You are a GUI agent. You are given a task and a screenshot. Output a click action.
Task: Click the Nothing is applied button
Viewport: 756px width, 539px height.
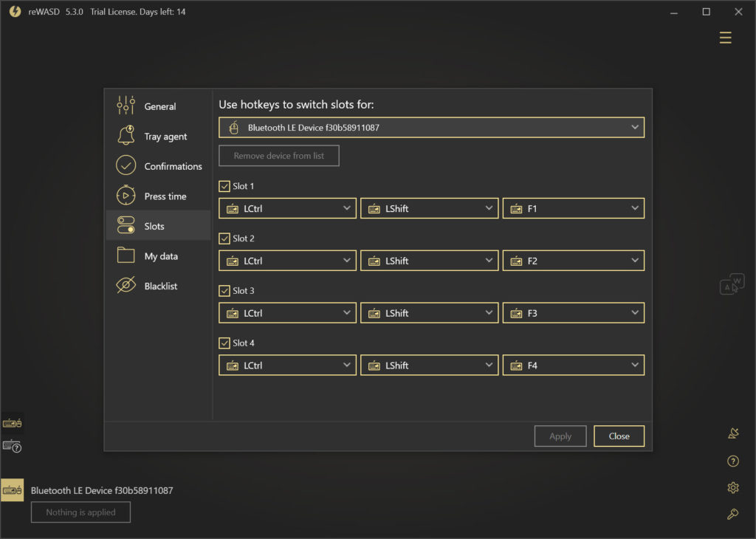pyautogui.click(x=80, y=512)
